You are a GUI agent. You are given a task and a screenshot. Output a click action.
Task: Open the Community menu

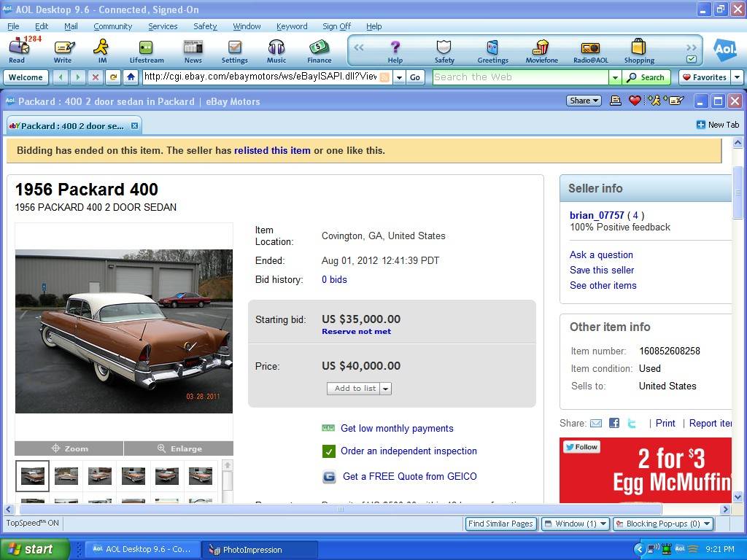pyautogui.click(x=112, y=26)
